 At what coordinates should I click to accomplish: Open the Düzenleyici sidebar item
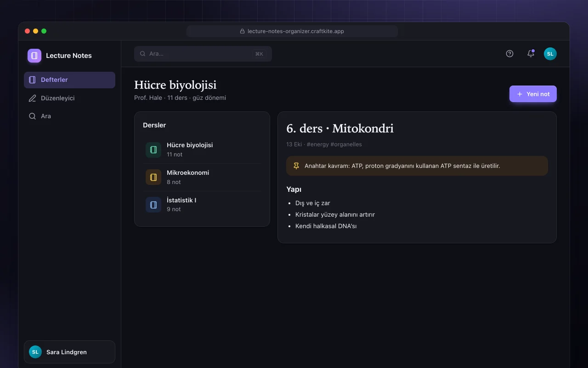69,98
